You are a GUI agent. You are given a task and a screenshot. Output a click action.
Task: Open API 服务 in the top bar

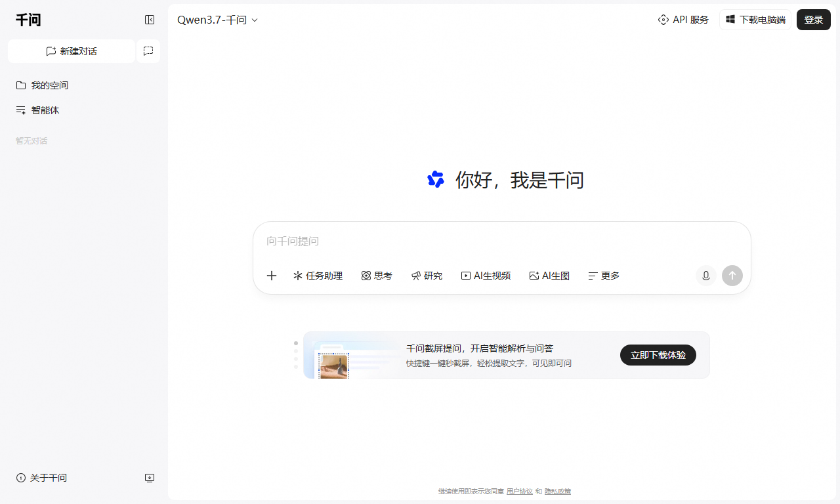[683, 20]
